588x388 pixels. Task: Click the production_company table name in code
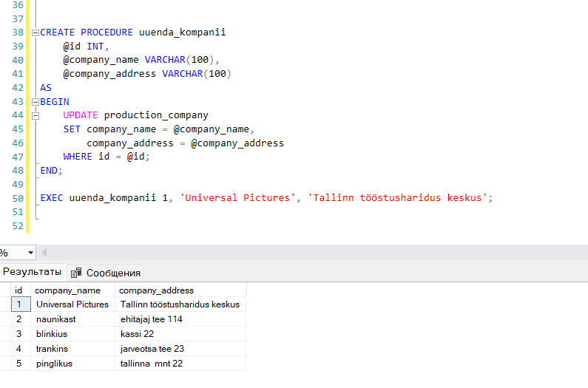point(156,115)
